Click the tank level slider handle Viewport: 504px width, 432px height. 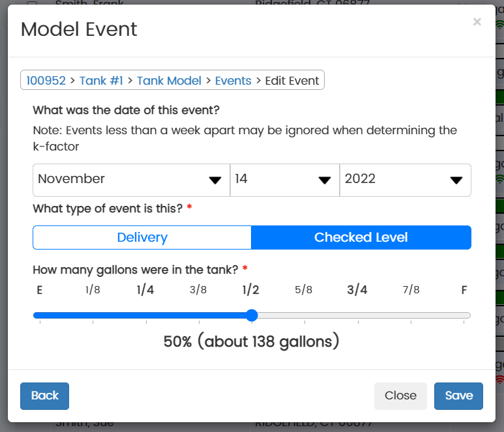[252, 316]
